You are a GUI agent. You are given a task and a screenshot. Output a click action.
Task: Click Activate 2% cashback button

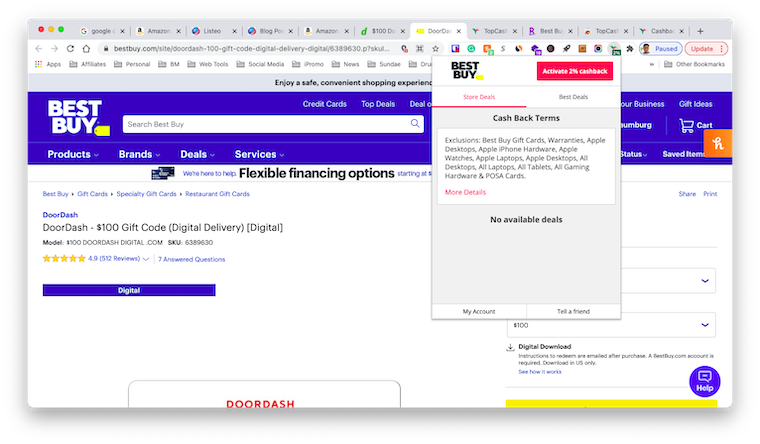tap(575, 71)
